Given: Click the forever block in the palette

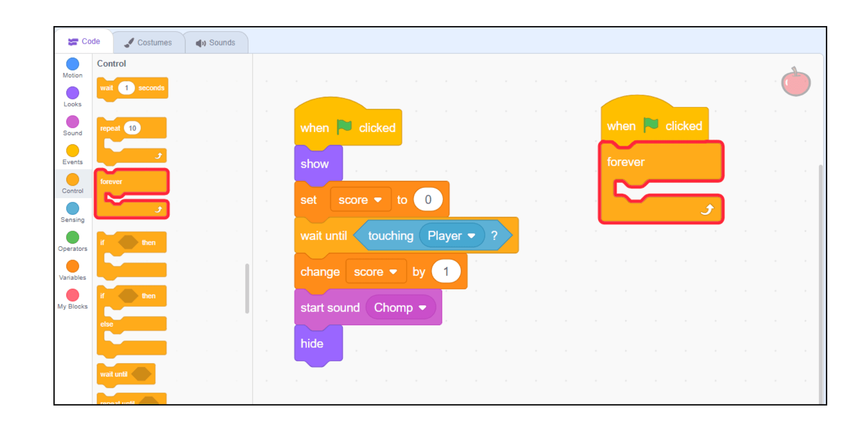Looking at the screenshot, I should click(132, 194).
